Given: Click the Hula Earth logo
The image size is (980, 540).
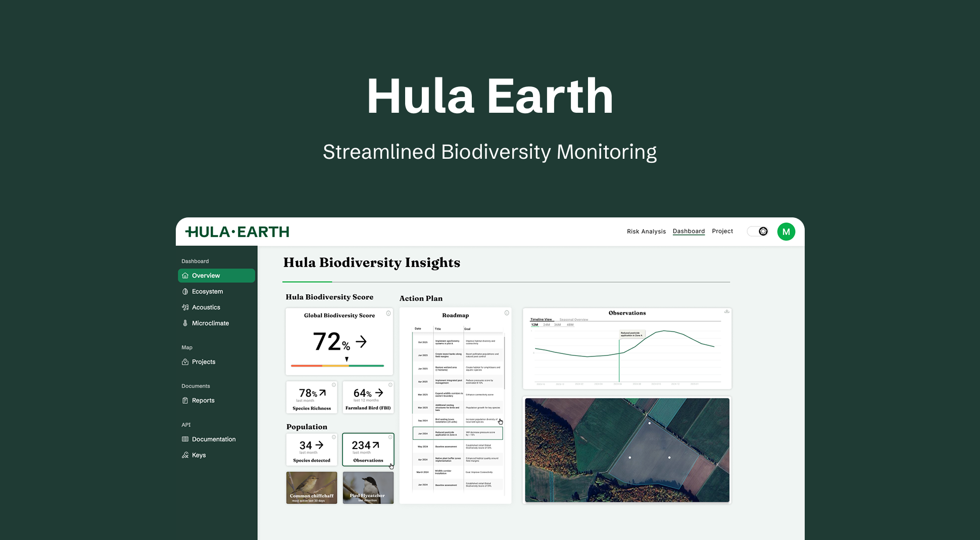Looking at the screenshot, I should (237, 232).
